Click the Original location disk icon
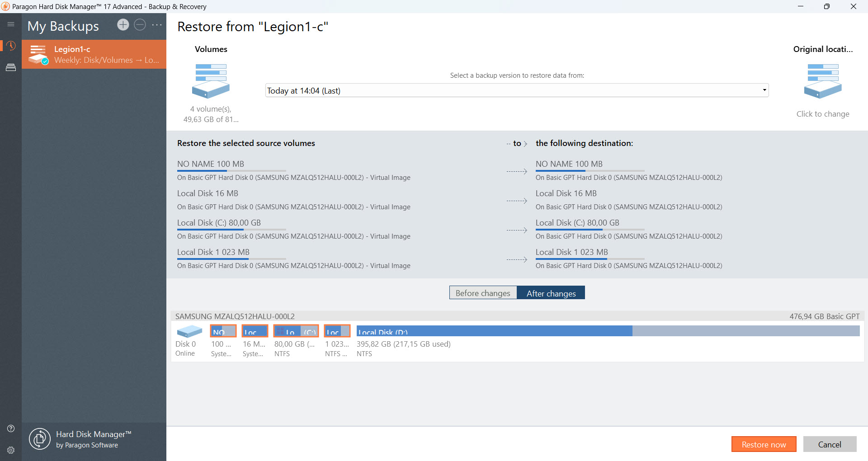 tap(823, 81)
